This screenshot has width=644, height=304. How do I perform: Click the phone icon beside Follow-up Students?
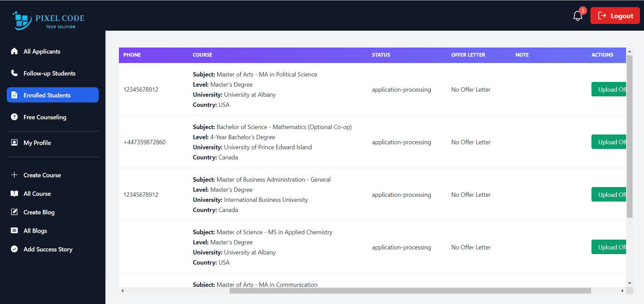tap(14, 73)
